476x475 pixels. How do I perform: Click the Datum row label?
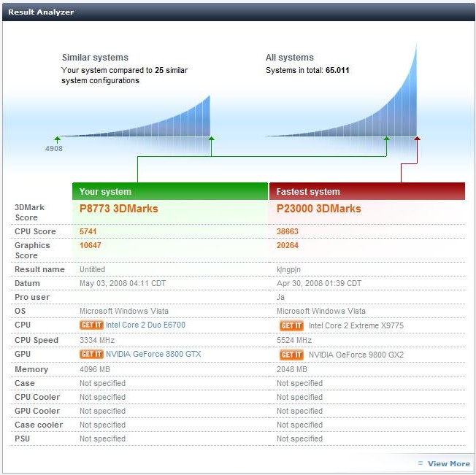click(x=27, y=283)
